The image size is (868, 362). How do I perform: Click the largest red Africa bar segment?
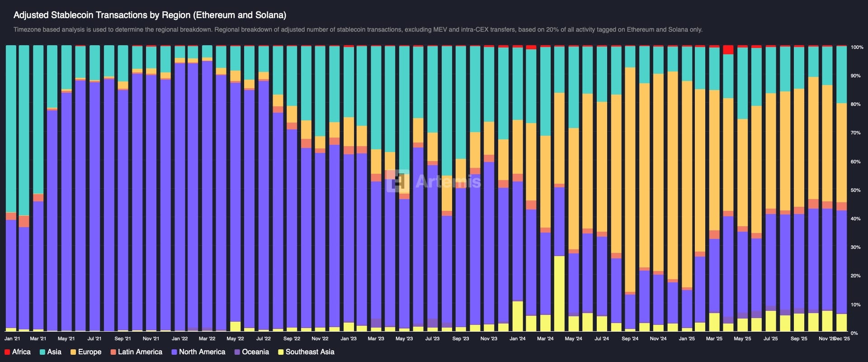tap(728, 50)
